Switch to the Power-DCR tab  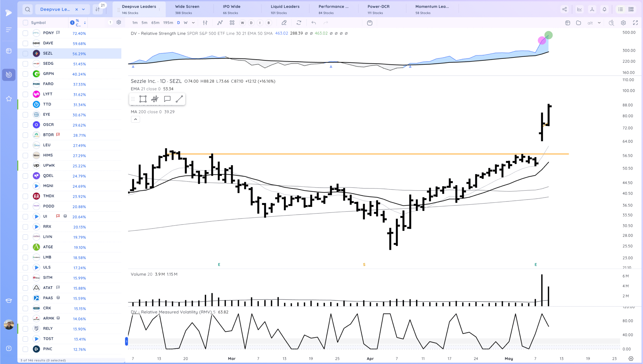379,9
